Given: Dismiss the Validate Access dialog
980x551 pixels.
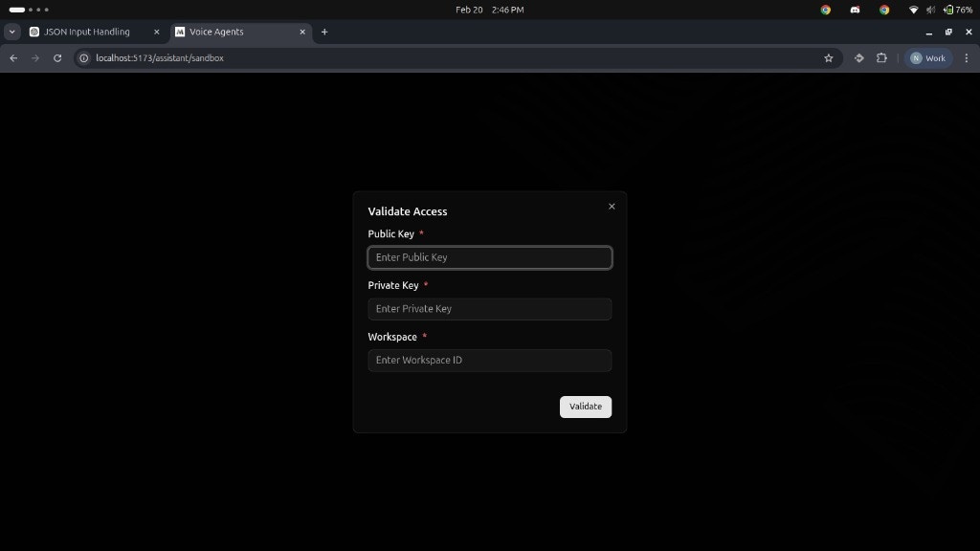Looking at the screenshot, I should [612, 206].
